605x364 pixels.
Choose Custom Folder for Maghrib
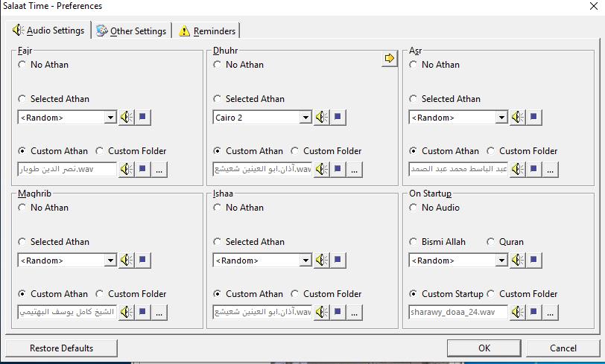(101, 294)
